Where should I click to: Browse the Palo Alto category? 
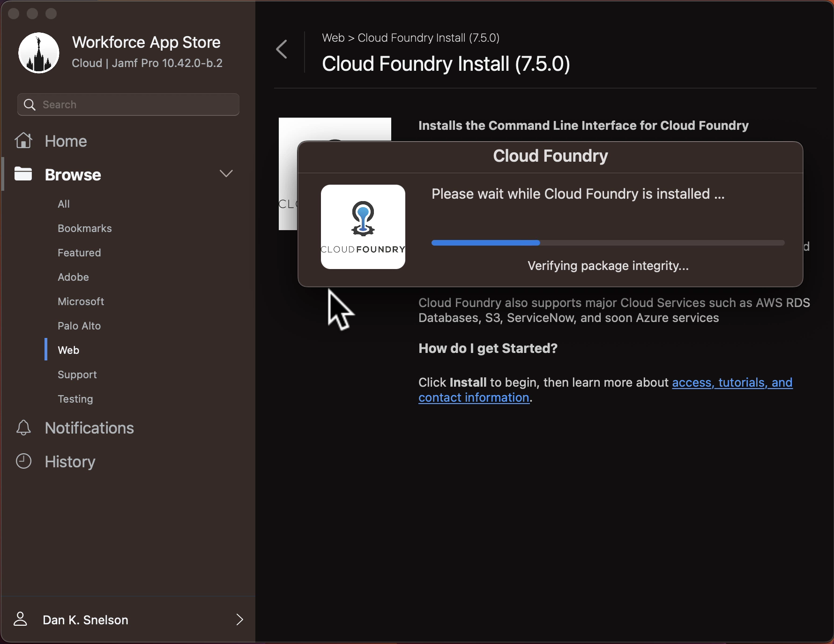click(x=79, y=326)
